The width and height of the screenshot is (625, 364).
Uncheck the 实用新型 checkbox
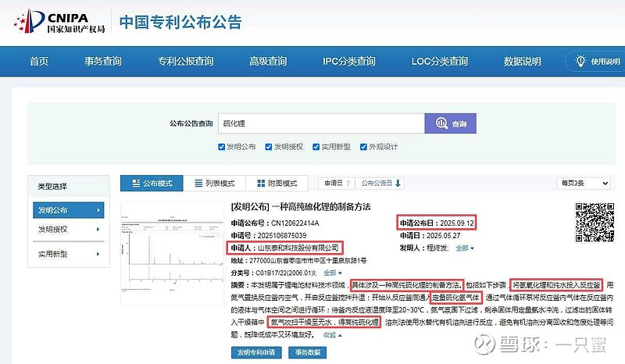click(x=316, y=147)
